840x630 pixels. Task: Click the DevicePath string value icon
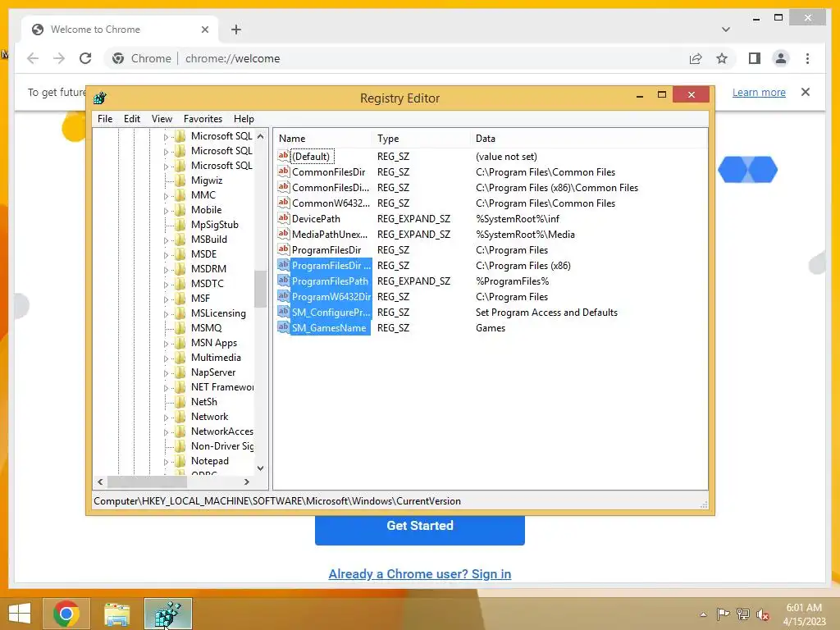(283, 218)
